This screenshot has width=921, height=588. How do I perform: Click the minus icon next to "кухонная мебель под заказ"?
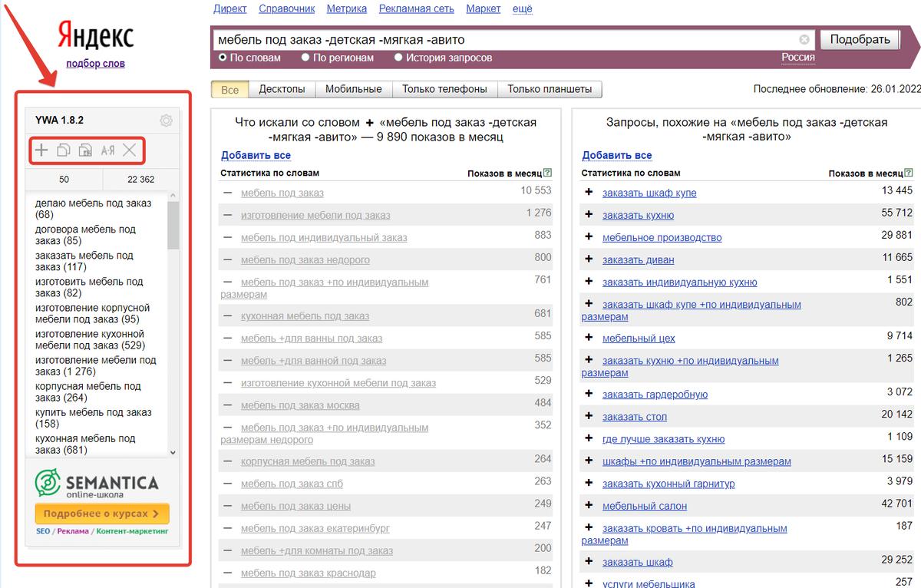click(228, 315)
